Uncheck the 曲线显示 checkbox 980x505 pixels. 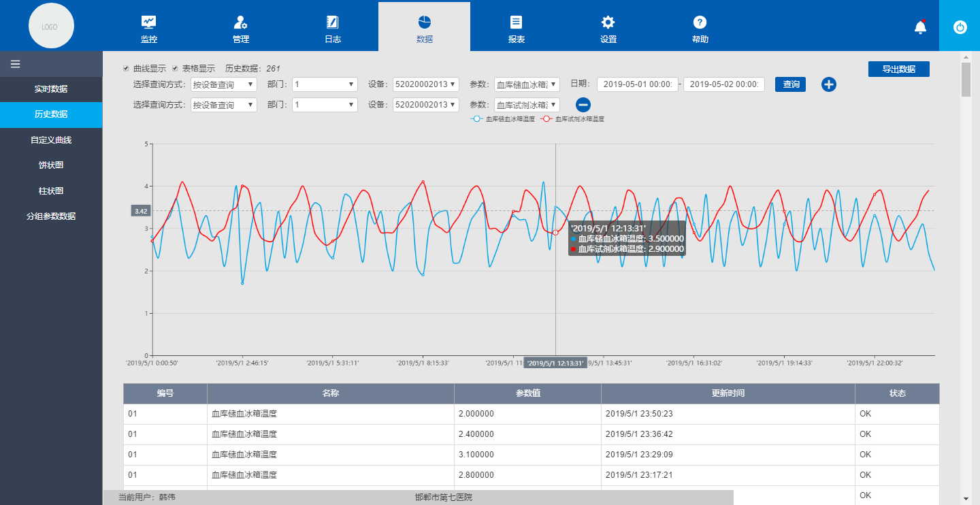(126, 69)
